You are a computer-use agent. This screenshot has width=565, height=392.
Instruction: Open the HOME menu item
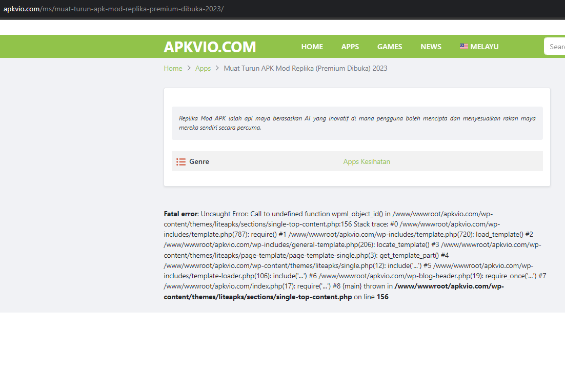coord(312,47)
